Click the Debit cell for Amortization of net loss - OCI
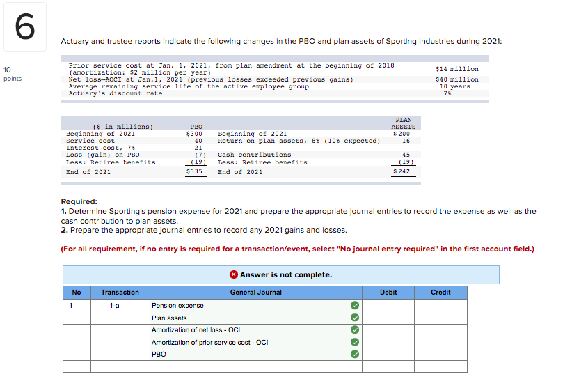 click(388, 330)
